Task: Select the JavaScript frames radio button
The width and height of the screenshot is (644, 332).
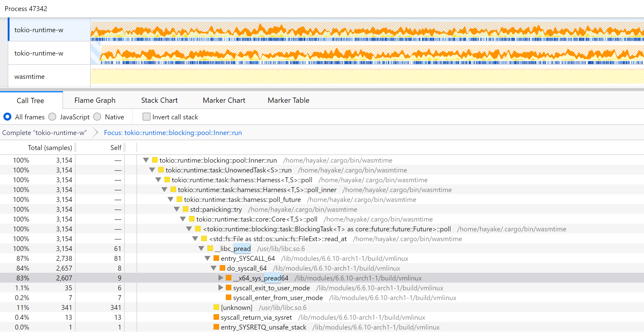Action: [53, 117]
